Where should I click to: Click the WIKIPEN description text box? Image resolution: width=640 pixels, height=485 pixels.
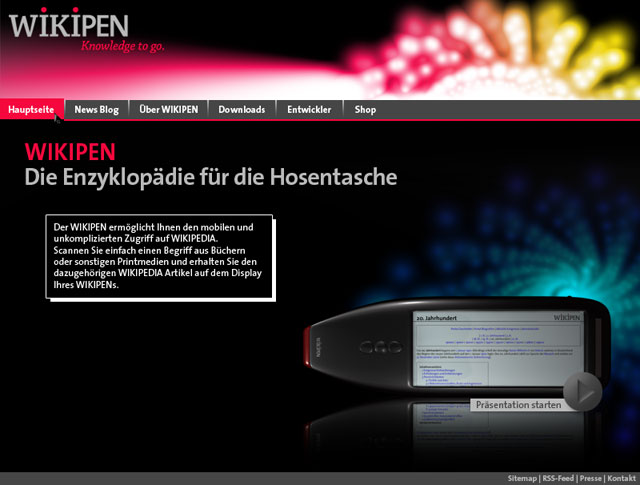click(x=159, y=256)
